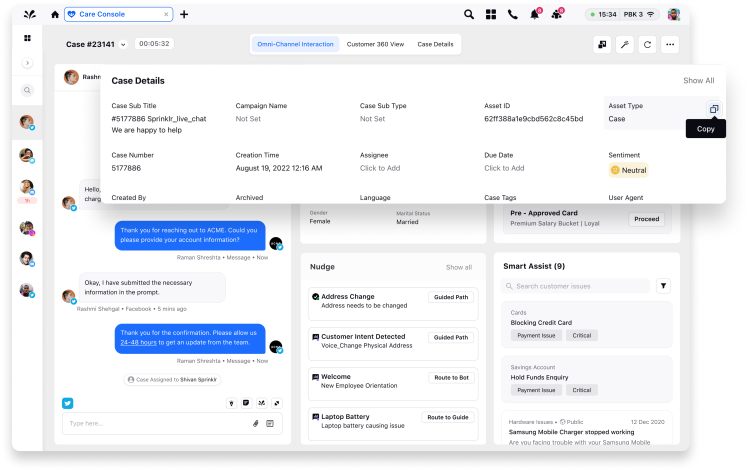750x471 pixels.
Task: Click Click to Add under Due Date
Action: point(504,168)
